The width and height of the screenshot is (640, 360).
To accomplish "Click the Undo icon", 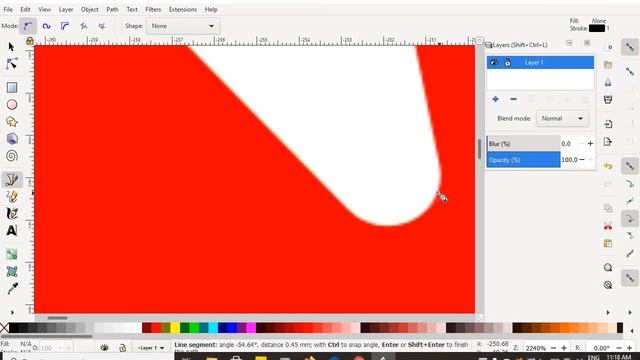I will 608,166.
